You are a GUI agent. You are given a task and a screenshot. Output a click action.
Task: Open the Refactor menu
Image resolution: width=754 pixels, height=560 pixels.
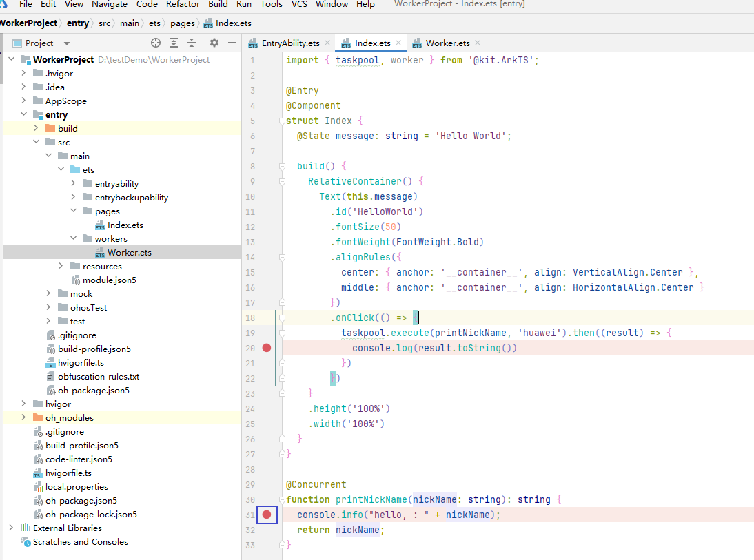tap(182, 4)
